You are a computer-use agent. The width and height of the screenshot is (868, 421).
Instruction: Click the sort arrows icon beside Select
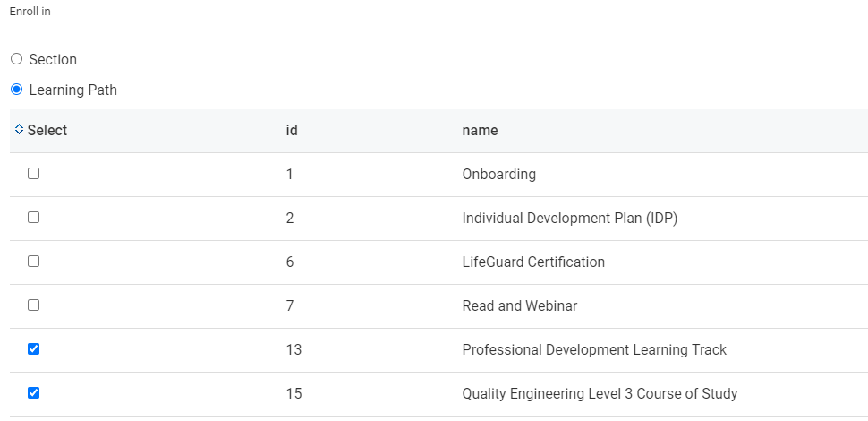19,130
